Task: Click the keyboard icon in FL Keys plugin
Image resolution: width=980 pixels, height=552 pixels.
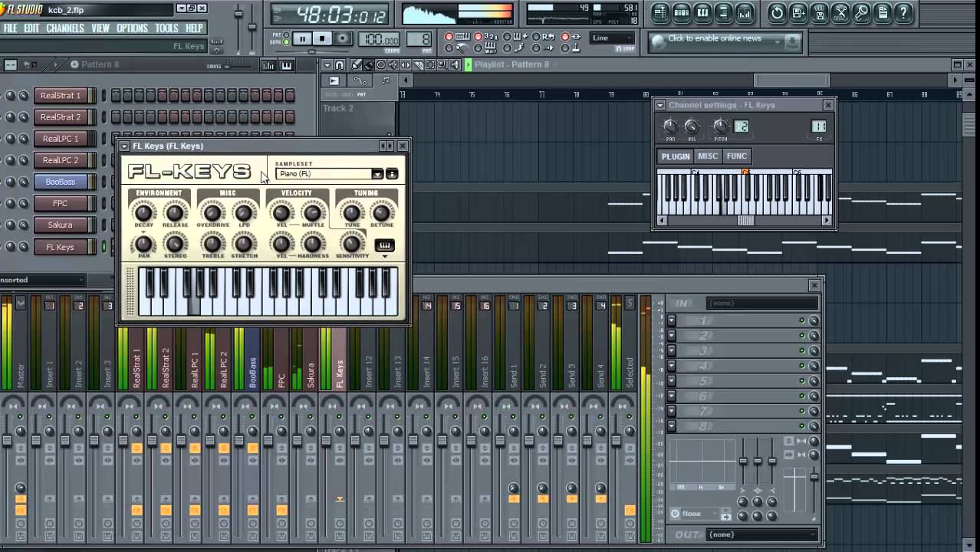Action: coord(385,246)
